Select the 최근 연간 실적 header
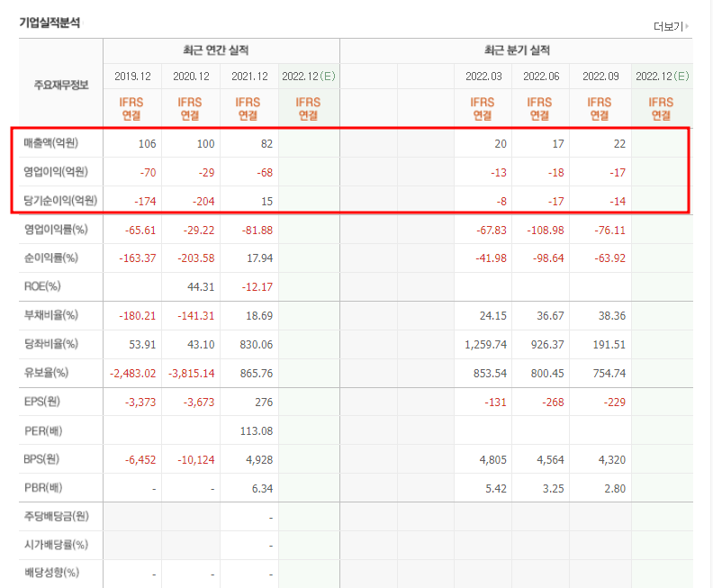Screen dimensions: 713x588 [215, 50]
